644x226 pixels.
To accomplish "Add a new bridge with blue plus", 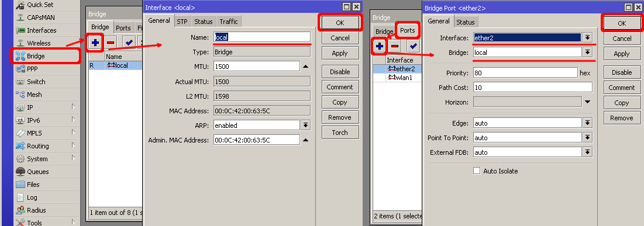I will [x=95, y=43].
